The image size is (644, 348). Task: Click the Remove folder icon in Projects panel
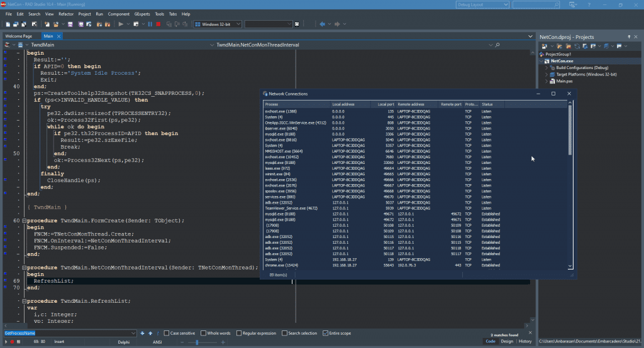click(x=569, y=46)
